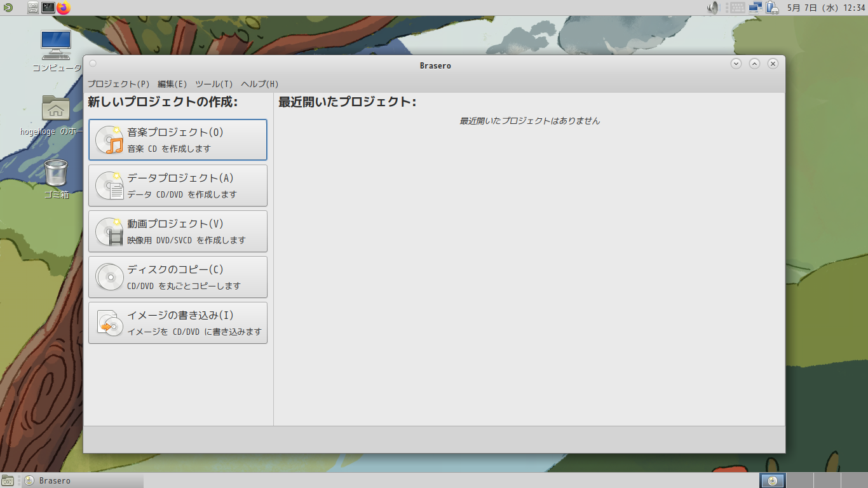Open the MATE main menu icon

(8, 8)
